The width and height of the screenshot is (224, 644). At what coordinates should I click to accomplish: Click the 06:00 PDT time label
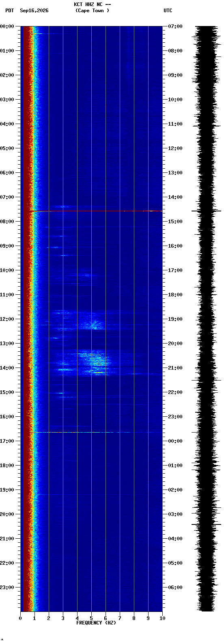click(x=7, y=173)
